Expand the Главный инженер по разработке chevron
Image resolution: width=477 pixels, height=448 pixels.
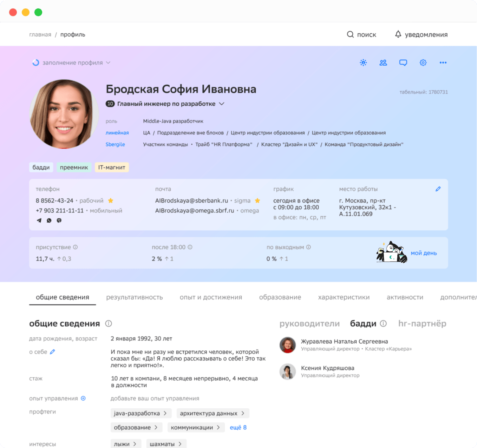click(x=222, y=104)
